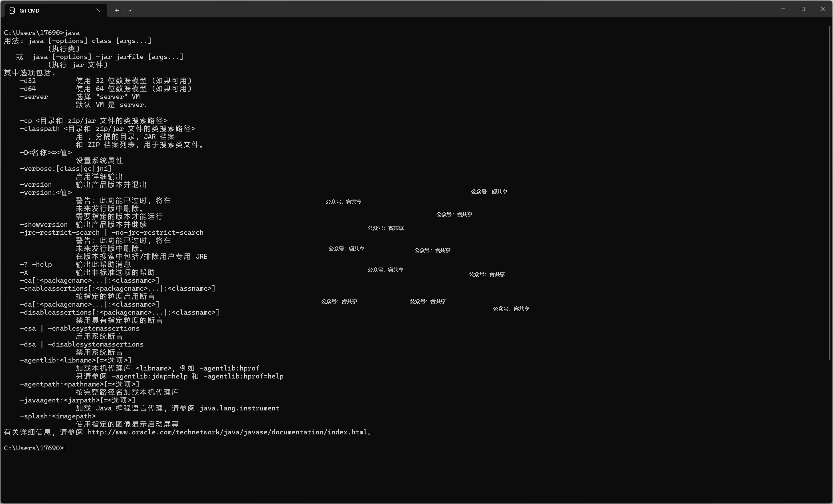
Task: Click the '-cp <目录和 zip/jar' option line
Action: pos(94,121)
